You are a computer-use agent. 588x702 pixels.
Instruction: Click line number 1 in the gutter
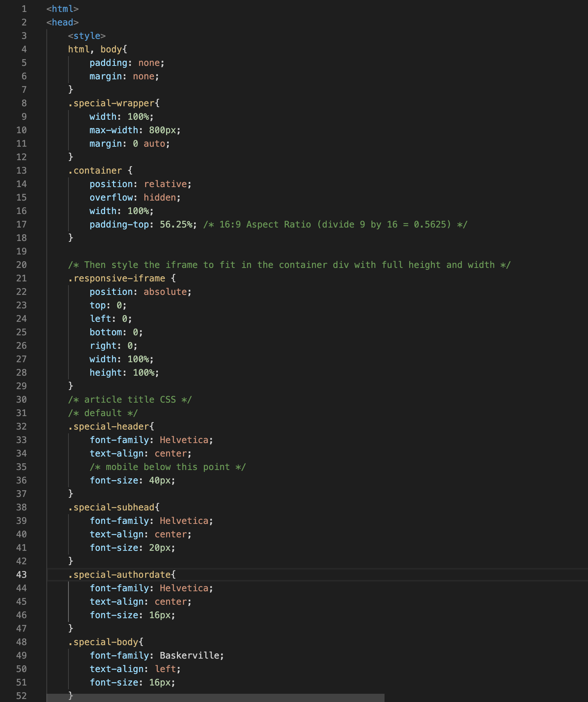pyautogui.click(x=24, y=9)
